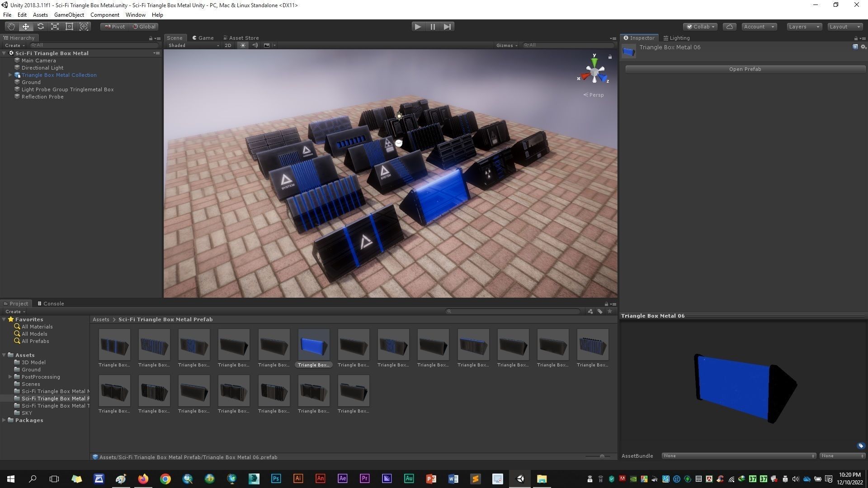Select the Scale tool
The image size is (868, 488).
tap(55, 27)
